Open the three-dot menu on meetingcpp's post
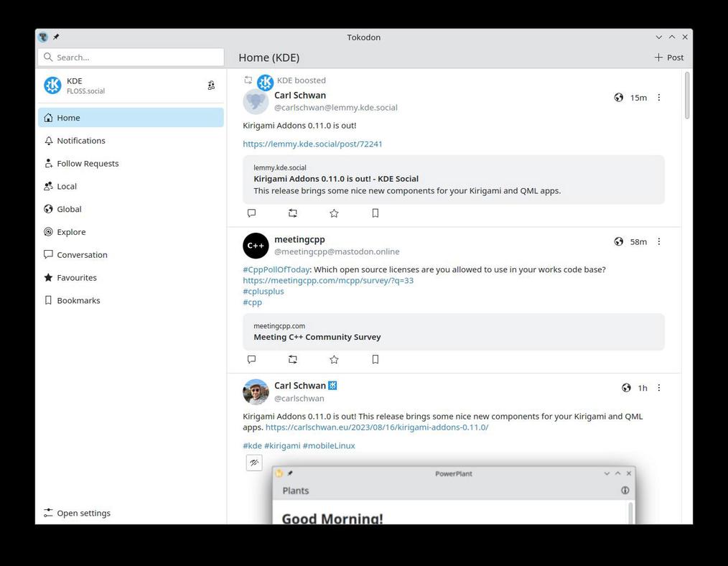This screenshot has width=728, height=566. pyautogui.click(x=658, y=241)
